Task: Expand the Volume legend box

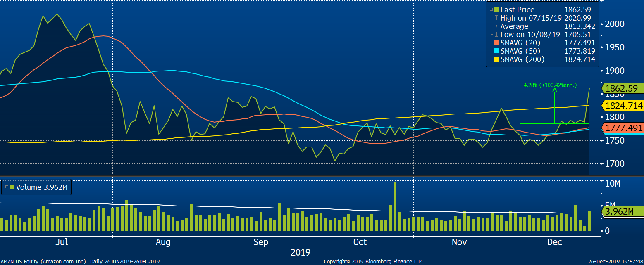Action: pyautogui.click(x=6, y=187)
